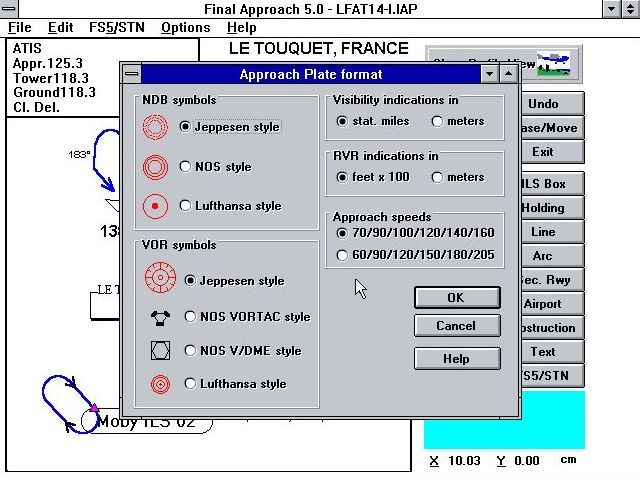Click the dialog title bar down arrow
640x480 pixels.
(489, 74)
